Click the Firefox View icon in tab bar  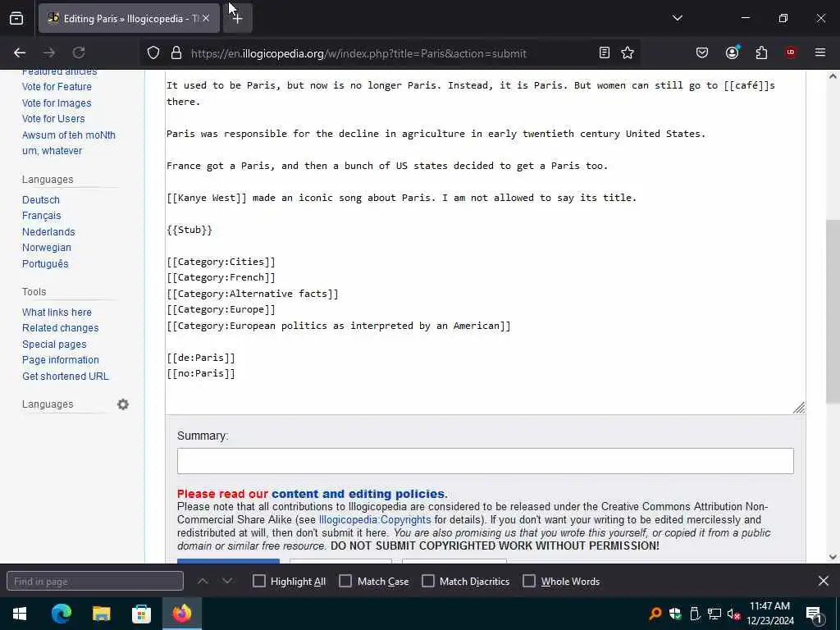click(16, 18)
